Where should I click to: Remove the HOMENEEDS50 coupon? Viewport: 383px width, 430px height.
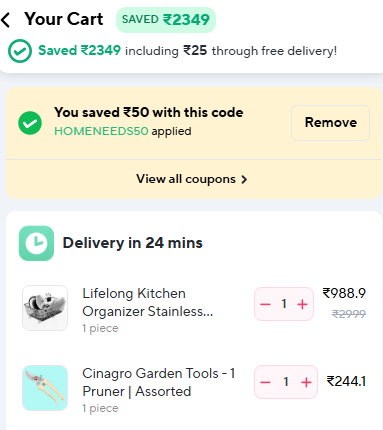330,123
